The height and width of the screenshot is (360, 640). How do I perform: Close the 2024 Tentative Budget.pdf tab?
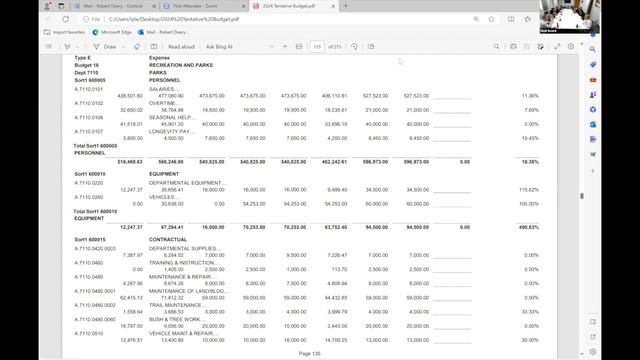tap(333, 6)
